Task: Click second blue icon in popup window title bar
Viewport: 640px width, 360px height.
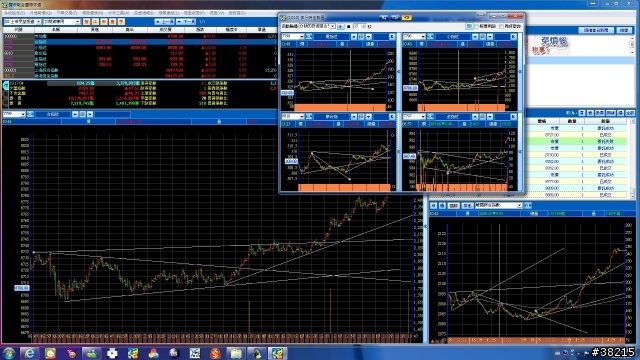Action: [395, 17]
